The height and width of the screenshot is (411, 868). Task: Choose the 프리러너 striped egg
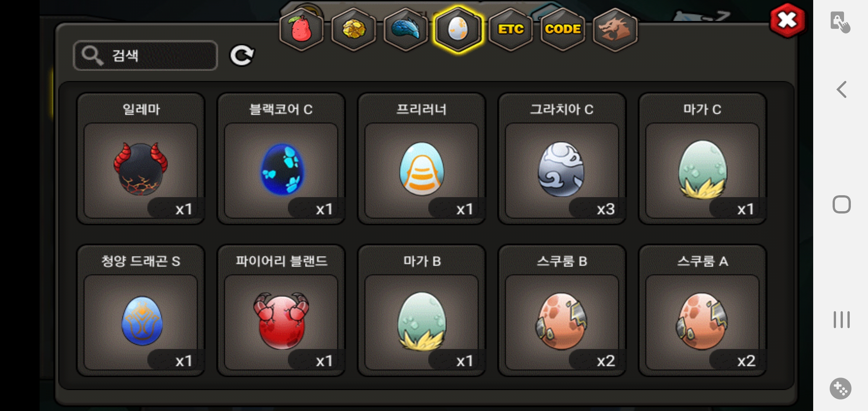pyautogui.click(x=421, y=159)
